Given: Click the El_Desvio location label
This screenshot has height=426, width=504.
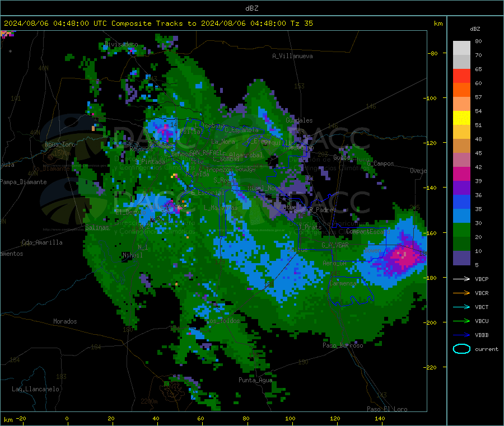Looking at the screenshot, I should click(x=130, y=212).
